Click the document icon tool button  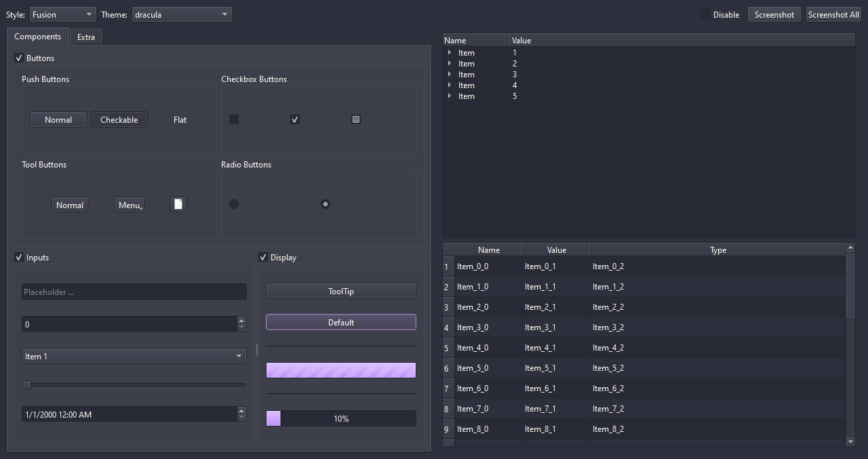point(178,205)
